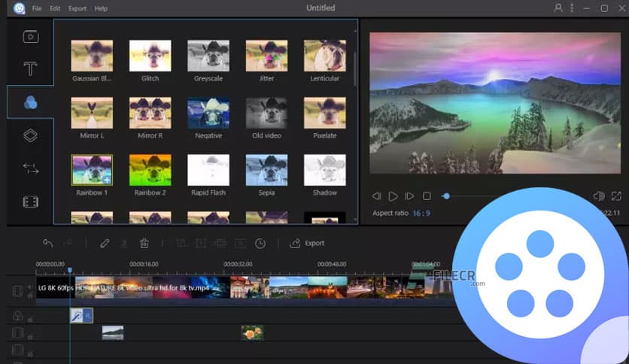The height and width of the screenshot is (364, 629).
Task: Toggle the lock on the filter track
Action: 30,320
